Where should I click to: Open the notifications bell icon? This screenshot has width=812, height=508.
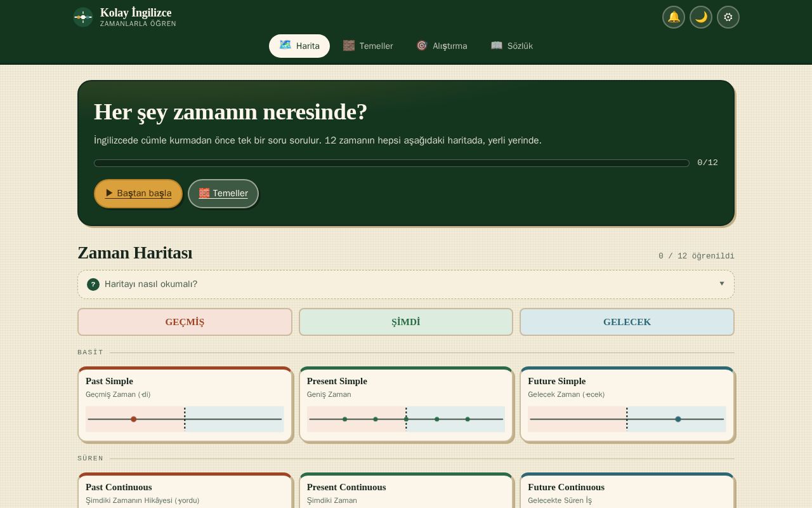[674, 17]
